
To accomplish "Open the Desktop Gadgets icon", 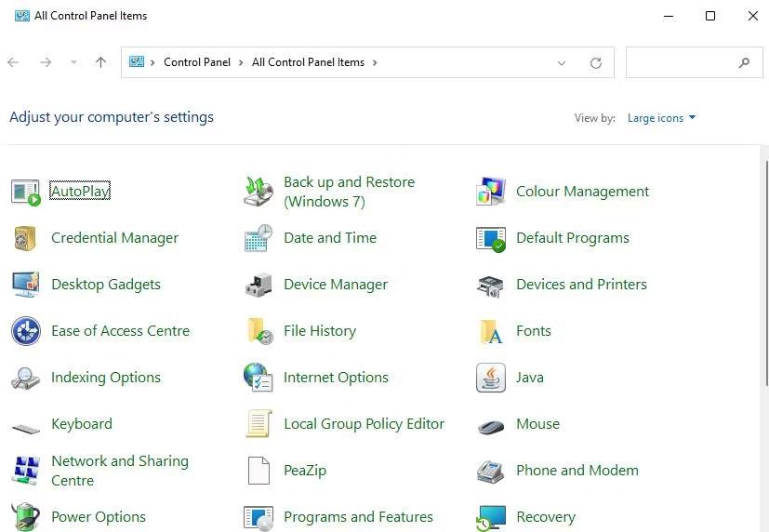I will click(25, 285).
